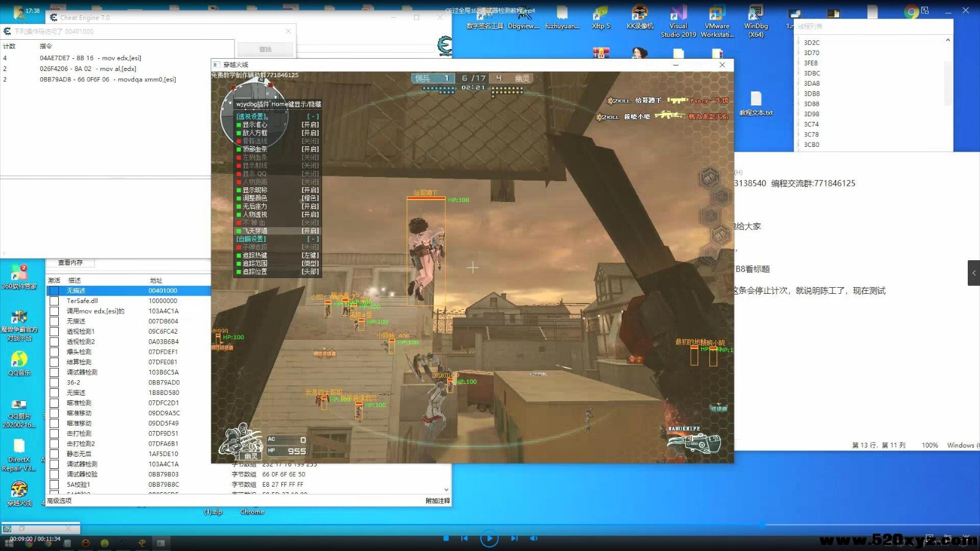Tick the checkbox for the 结算检测 row
The height and width of the screenshot is (551, 980).
tap(55, 362)
